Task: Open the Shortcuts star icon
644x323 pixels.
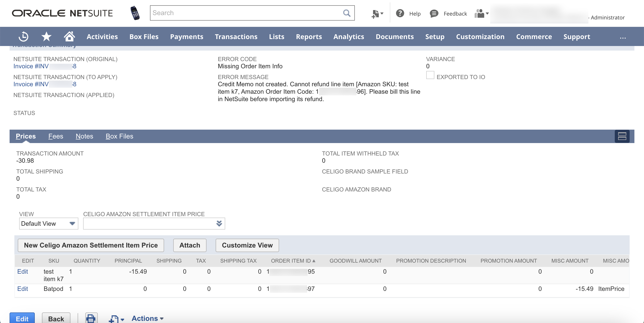Action: coord(46,36)
